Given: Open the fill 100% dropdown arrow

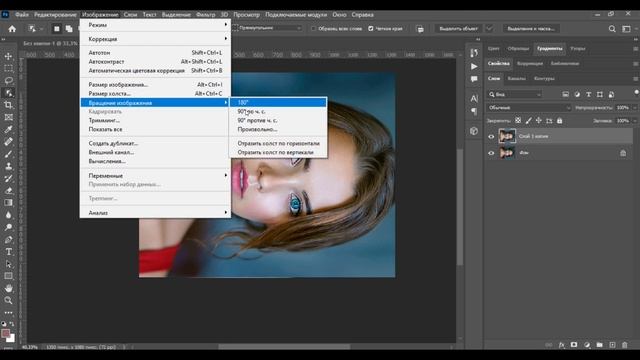Looking at the screenshot, I should tap(635, 121).
